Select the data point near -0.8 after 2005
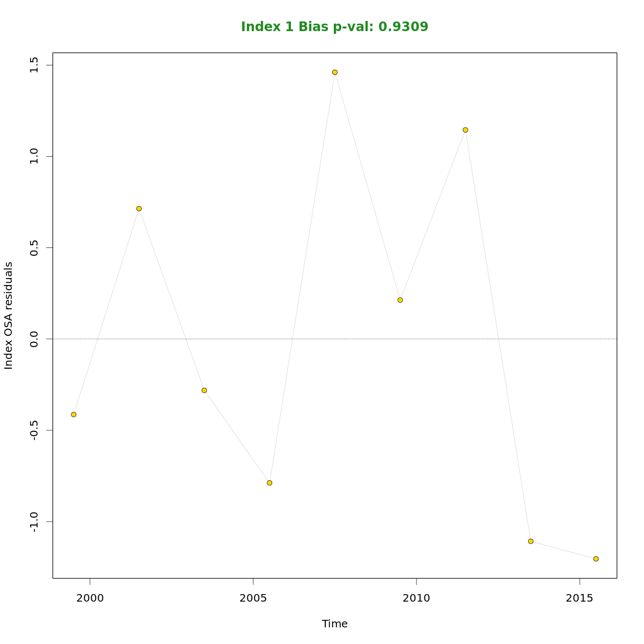 pyautogui.click(x=269, y=483)
